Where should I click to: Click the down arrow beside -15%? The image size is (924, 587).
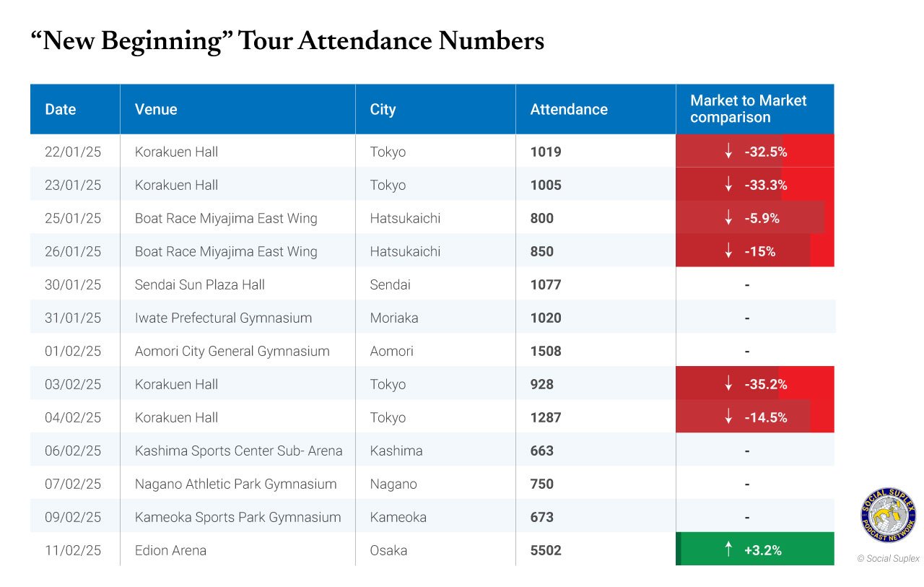click(728, 251)
